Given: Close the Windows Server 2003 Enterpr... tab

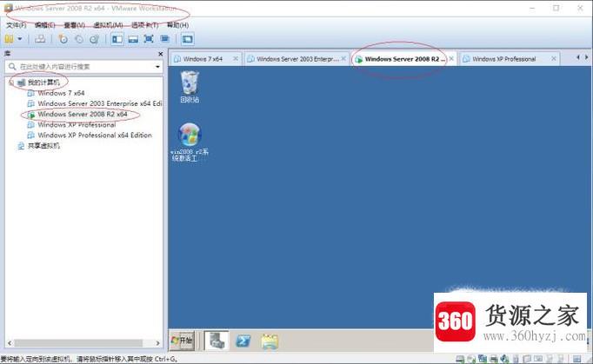Looking at the screenshot, I should 343,58.
